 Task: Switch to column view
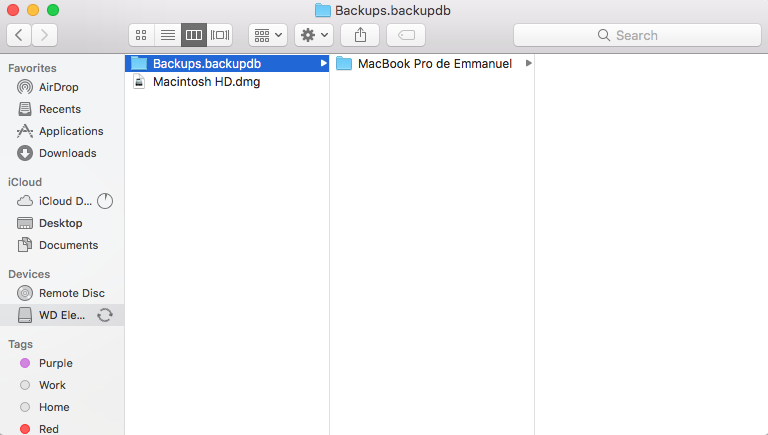(194, 35)
